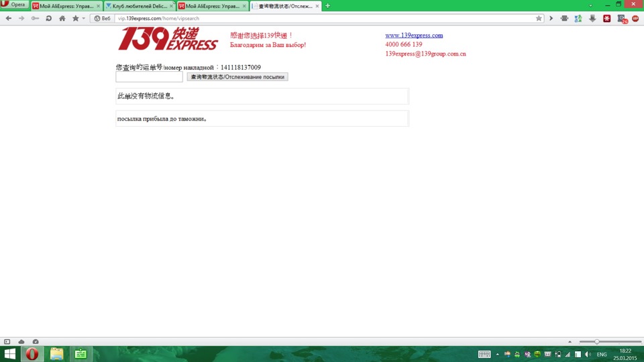Adjust the page zoom slider handle

[597, 341]
